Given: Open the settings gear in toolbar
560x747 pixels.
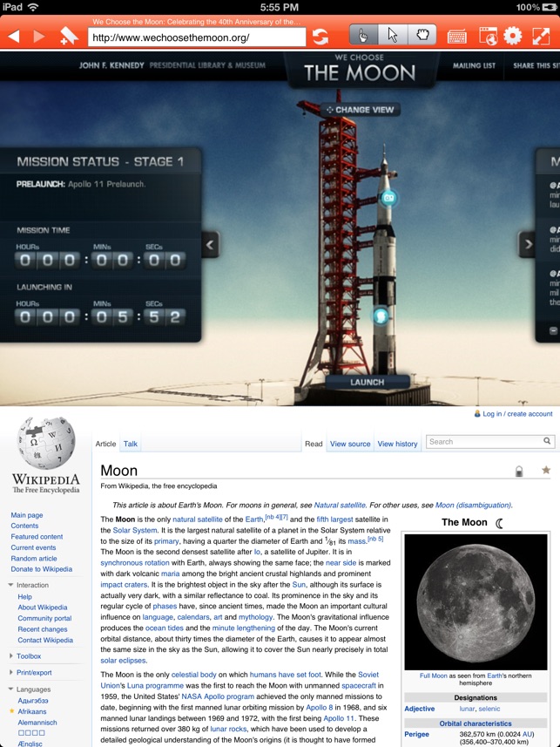Looking at the screenshot, I should (513, 36).
